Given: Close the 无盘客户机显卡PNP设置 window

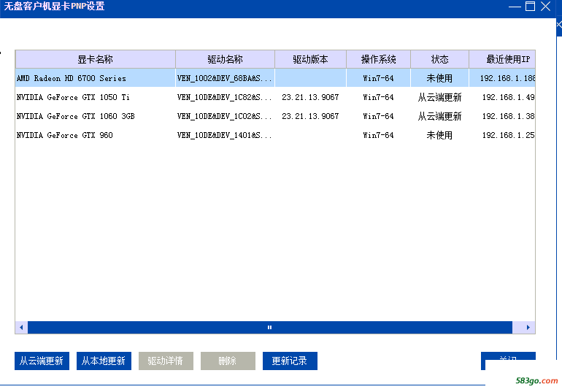Looking at the screenshot, I should (x=545, y=6).
